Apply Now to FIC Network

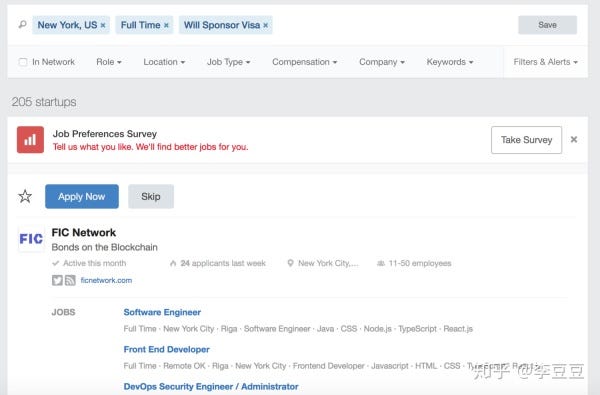pyautogui.click(x=82, y=196)
